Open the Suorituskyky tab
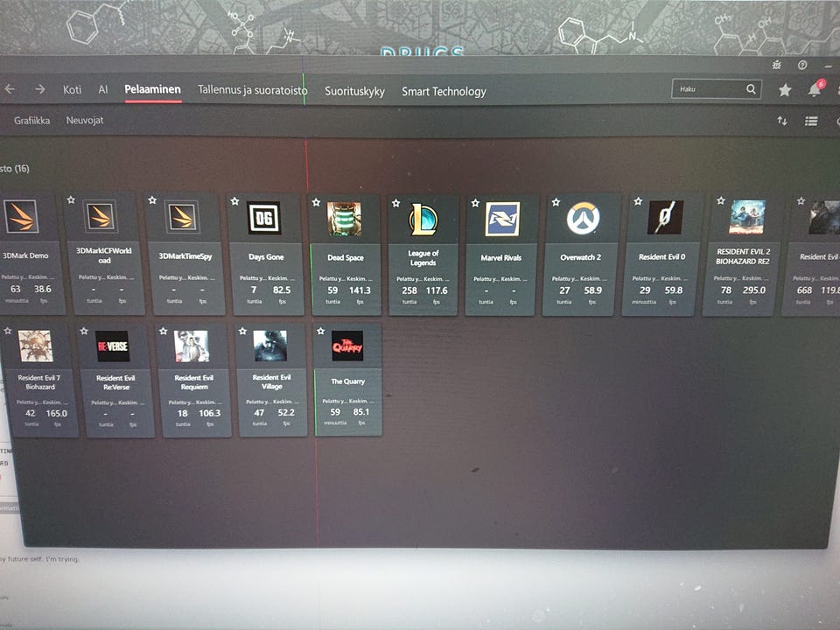Viewport: 840px width, 630px height. pyautogui.click(x=354, y=91)
